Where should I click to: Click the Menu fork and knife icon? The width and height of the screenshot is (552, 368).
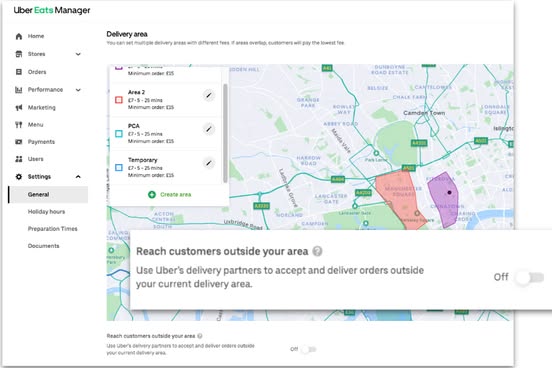(19, 125)
